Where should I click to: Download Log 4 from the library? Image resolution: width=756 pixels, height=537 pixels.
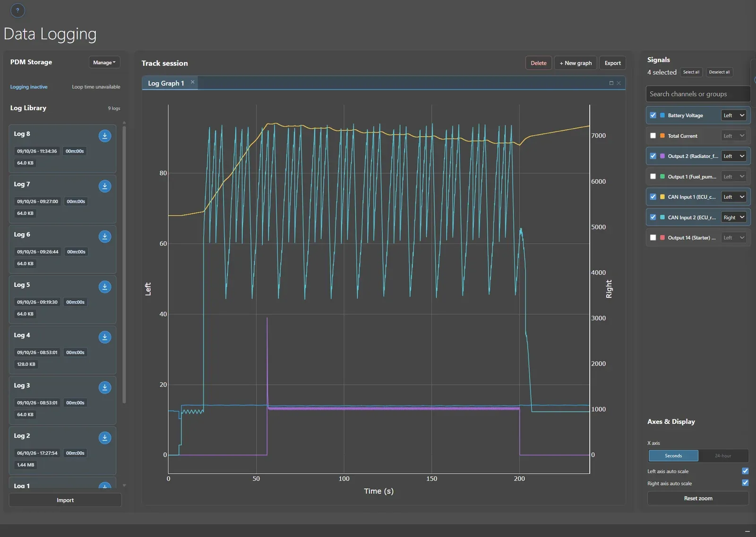click(105, 337)
